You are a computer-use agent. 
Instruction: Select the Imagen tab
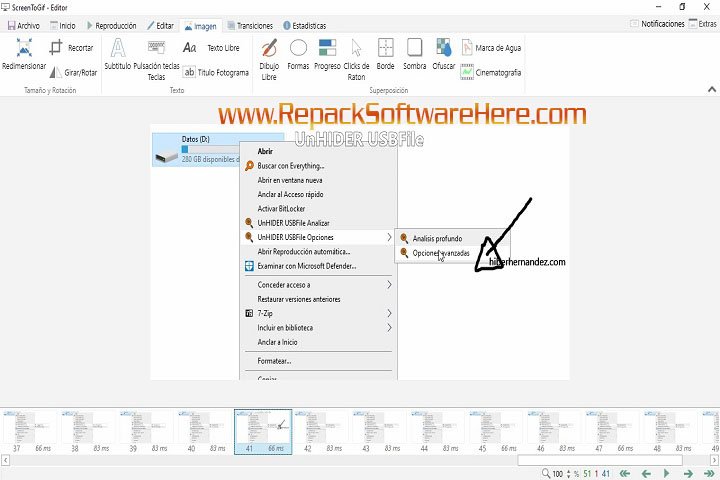point(201,26)
